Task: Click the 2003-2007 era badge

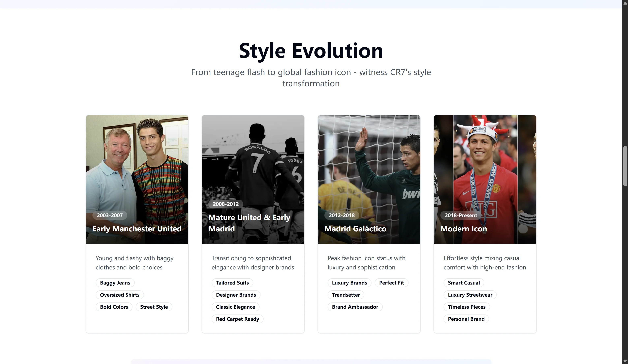Action: (110, 215)
